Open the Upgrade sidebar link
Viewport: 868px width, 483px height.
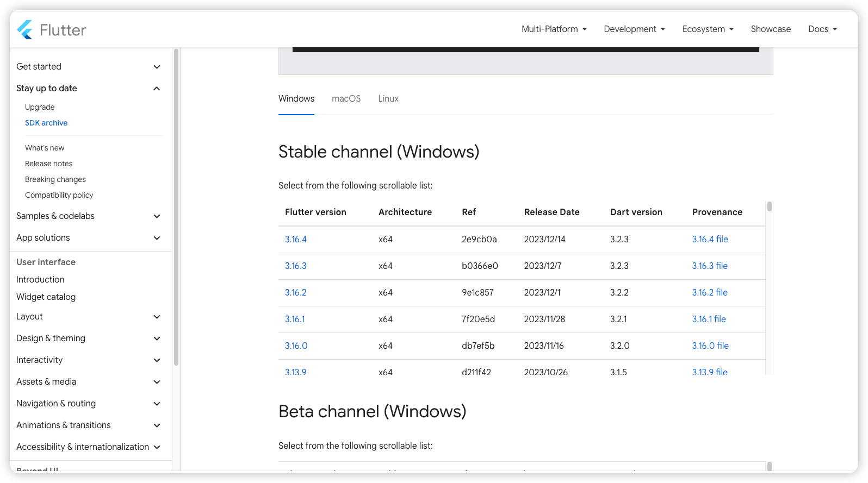tap(40, 107)
